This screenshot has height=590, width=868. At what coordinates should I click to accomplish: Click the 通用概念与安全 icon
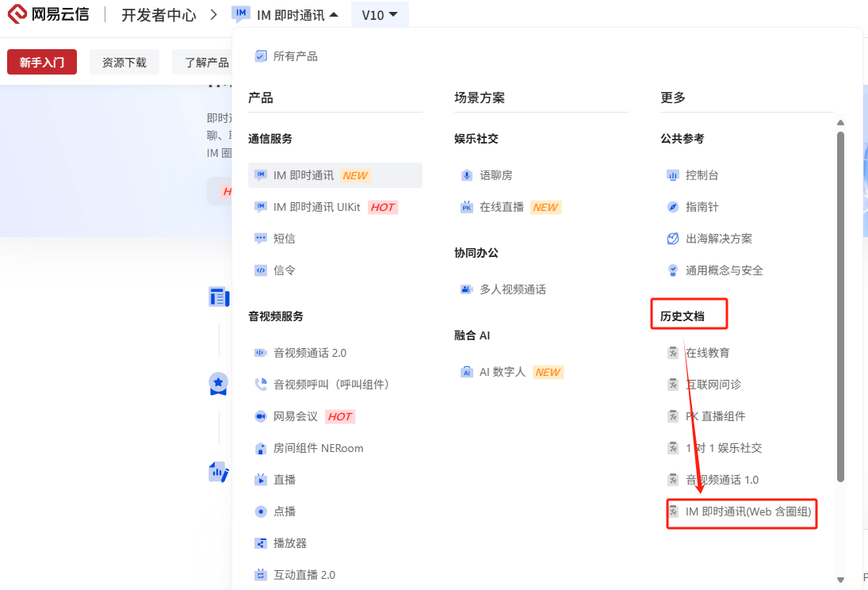coord(672,270)
